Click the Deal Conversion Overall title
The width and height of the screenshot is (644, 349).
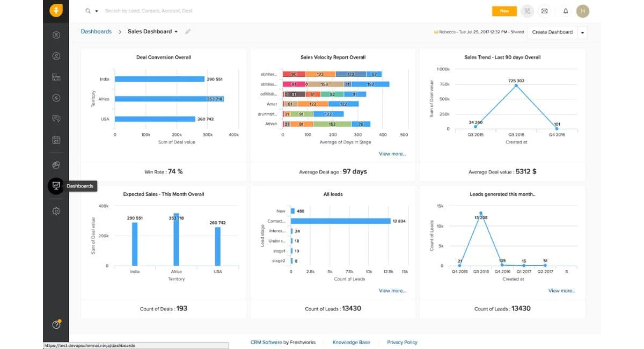(x=164, y=57)
